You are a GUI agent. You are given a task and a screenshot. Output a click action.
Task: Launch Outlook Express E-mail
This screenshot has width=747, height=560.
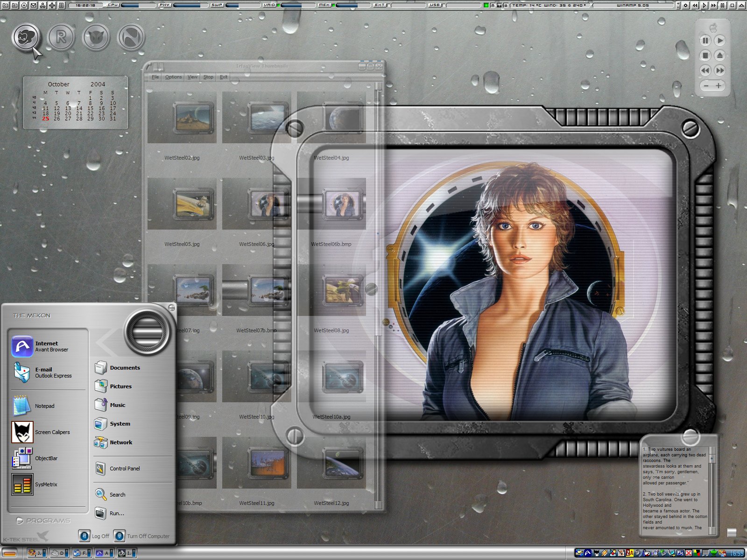48,372
